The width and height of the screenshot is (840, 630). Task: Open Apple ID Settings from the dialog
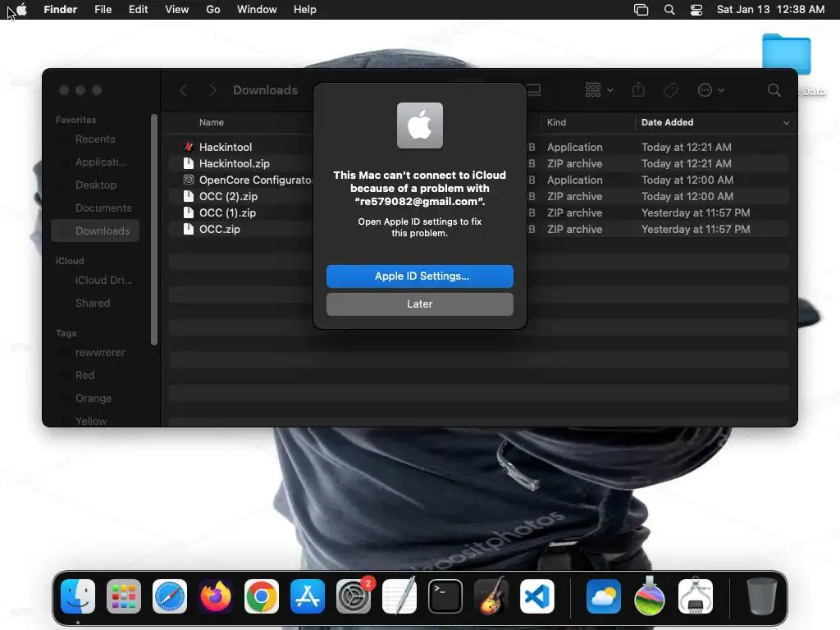point(419,276)
